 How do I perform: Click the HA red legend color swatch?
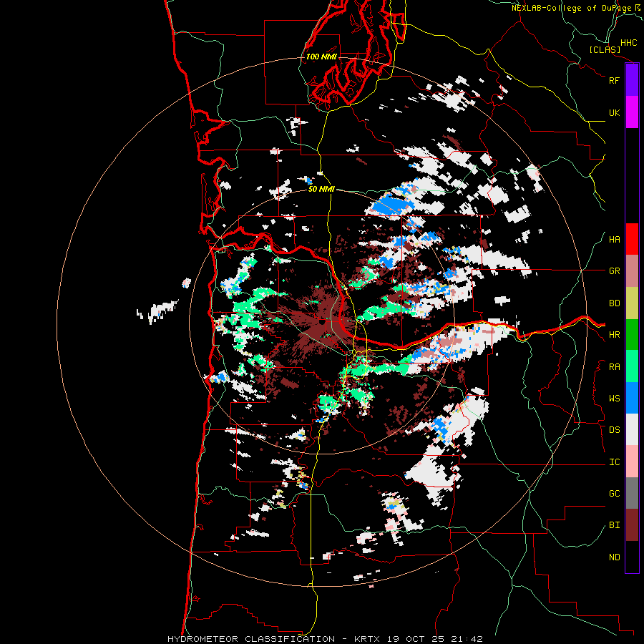coord(632,239)
